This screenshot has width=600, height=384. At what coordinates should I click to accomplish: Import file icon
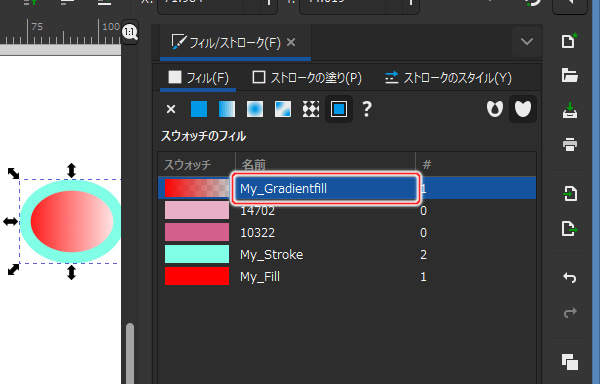point(569,194)
